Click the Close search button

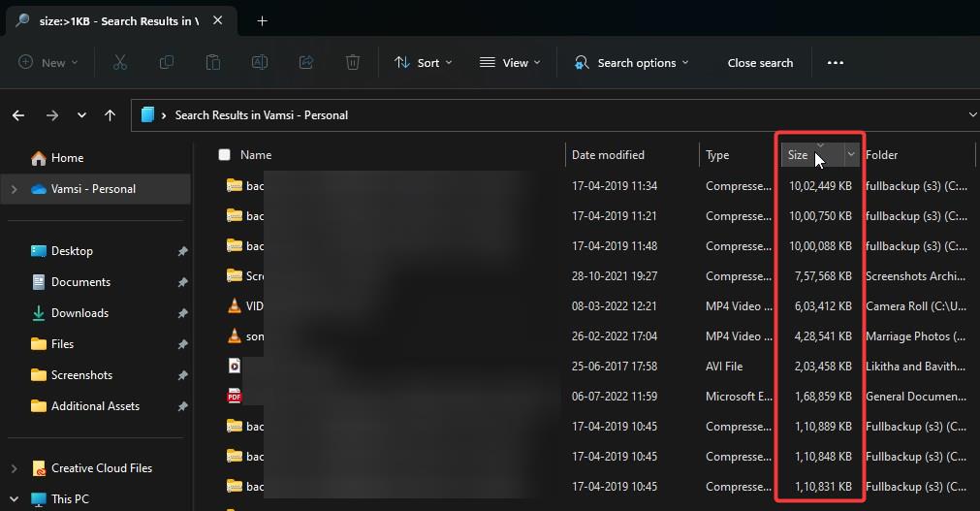click(760, 63)
